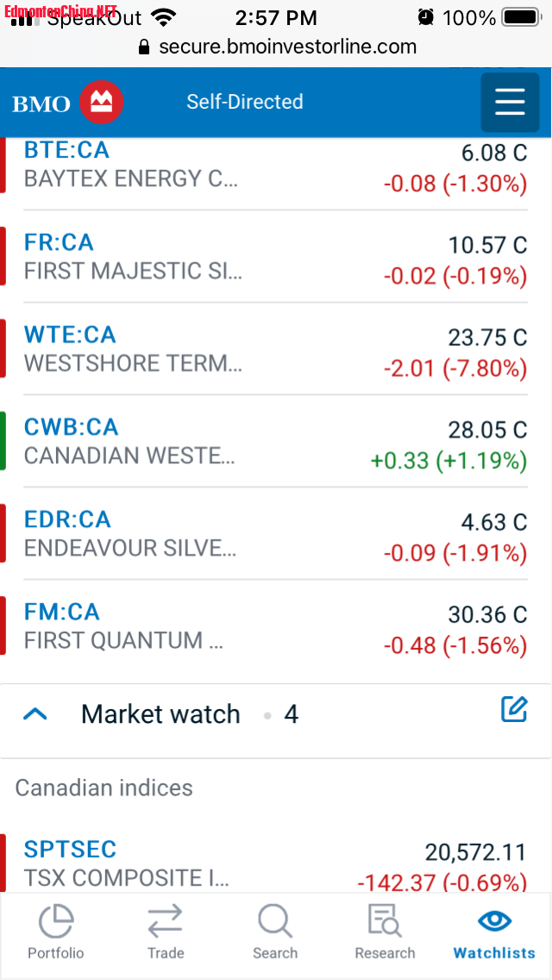Click the BMO logo
Screen dimensions: 552x980
pyautogui.click(x=68, y=103)
